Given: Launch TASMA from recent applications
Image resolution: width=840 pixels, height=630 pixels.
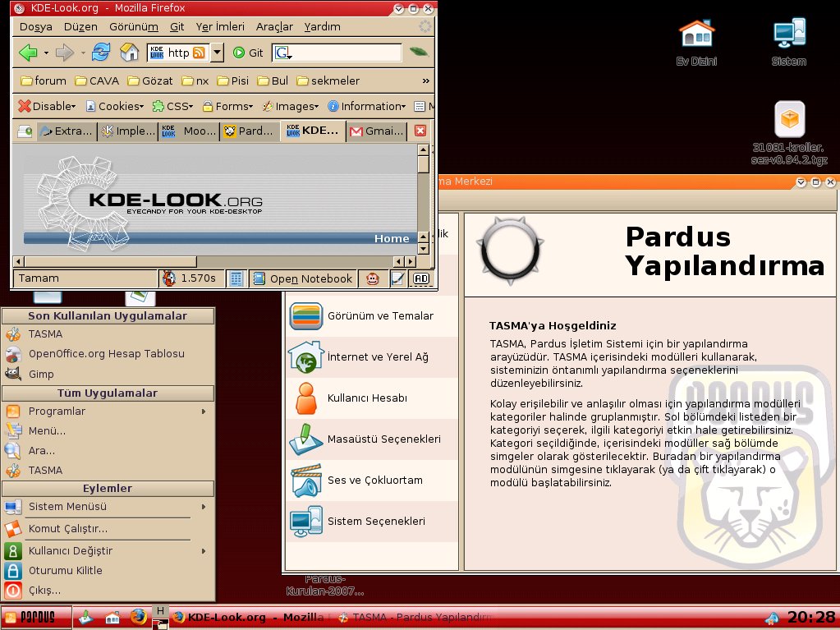Looking at the screenshot, I should pos(108,334).
